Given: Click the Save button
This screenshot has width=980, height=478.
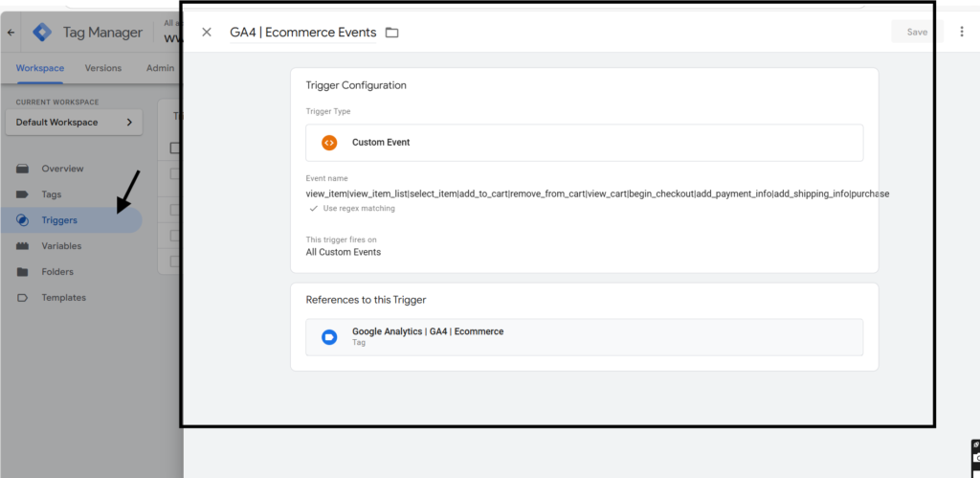Looking at the screenshot, I should point(917,32).
